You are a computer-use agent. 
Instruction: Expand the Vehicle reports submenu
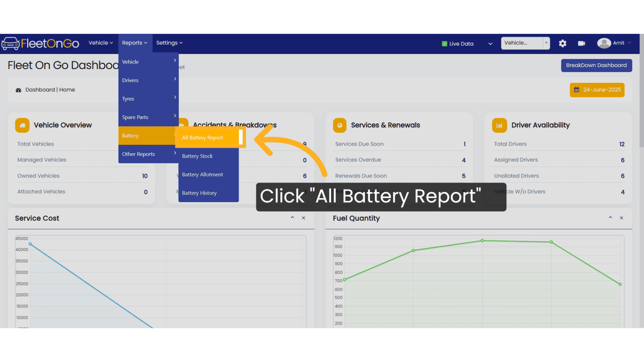coord(149,62)
